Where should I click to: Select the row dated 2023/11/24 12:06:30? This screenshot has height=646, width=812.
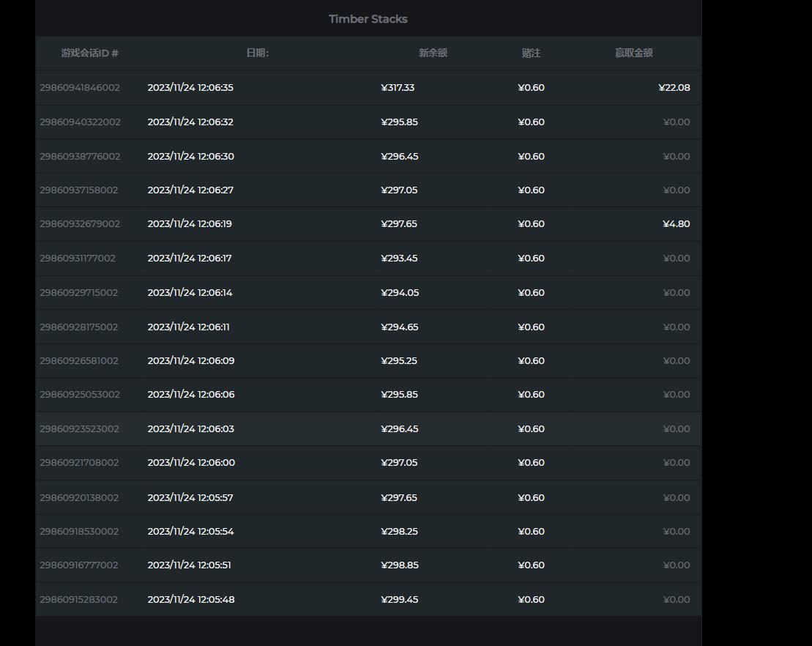[190, 156]
